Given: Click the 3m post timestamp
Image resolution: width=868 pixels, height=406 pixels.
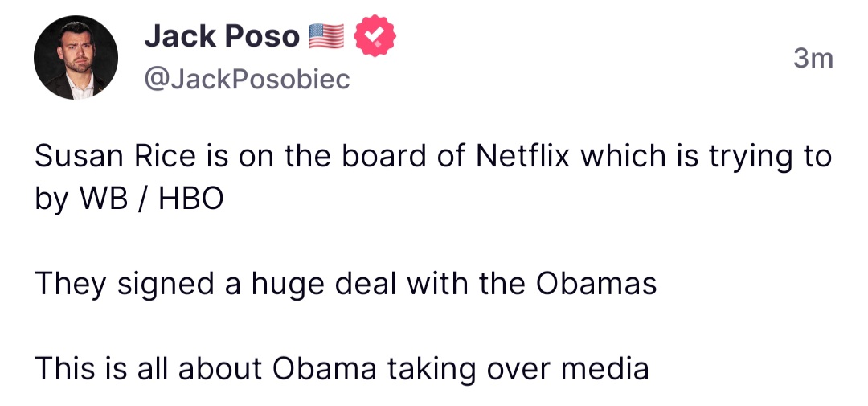Looking at the screenshot, I should coord(813,59).
